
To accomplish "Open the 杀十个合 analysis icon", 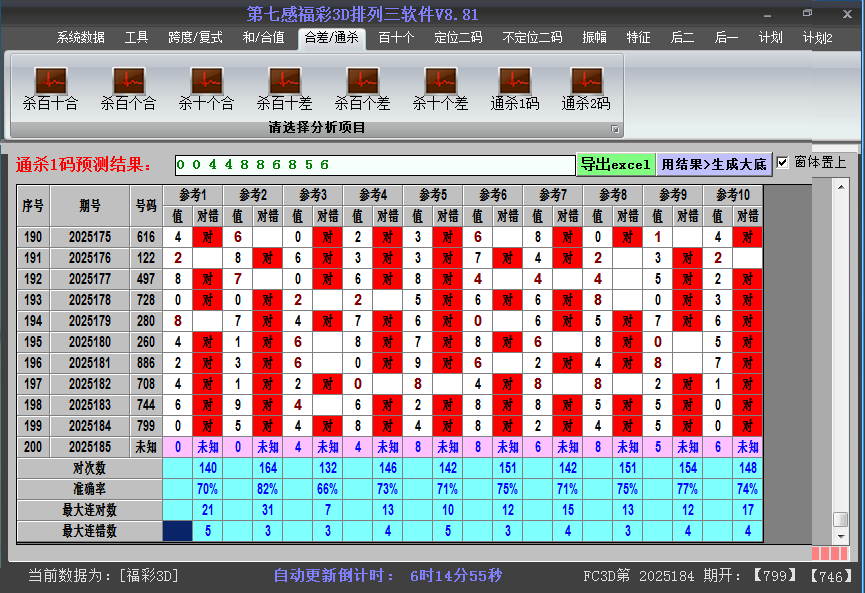I will click(206, 89).
